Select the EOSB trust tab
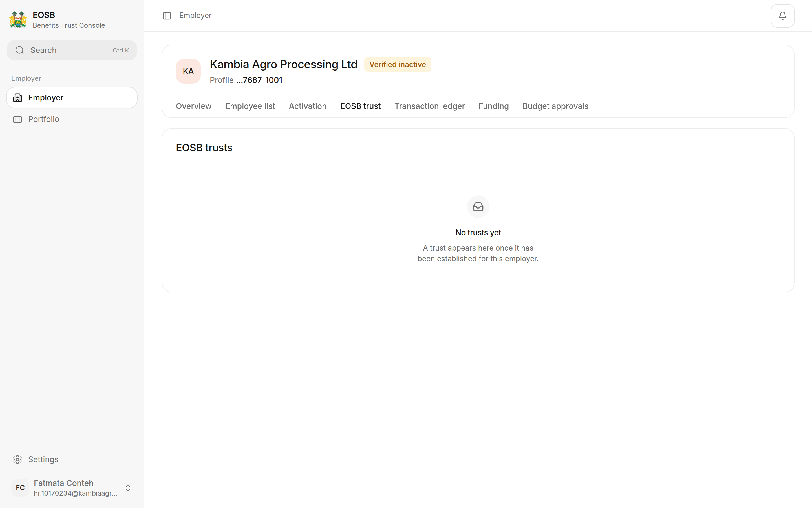The height and width of the screenshot is (508, 812). coord(360,106)
